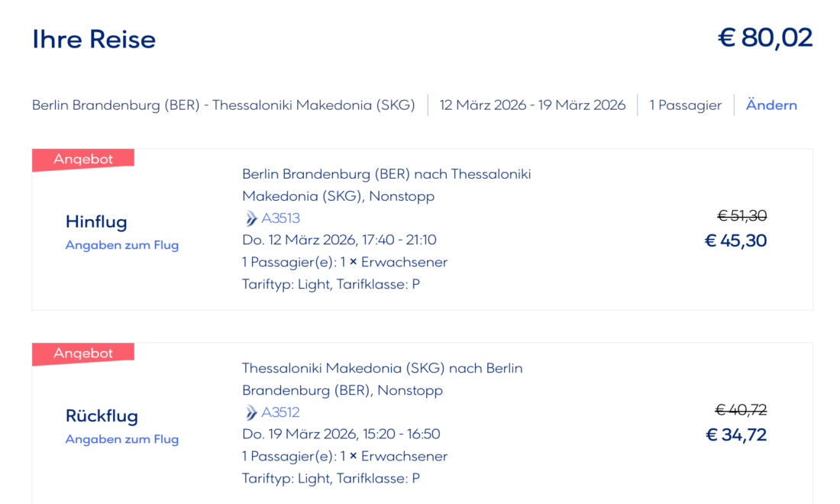Open Angaben zum Flug under Rückflug
The height and width of the screenshot is (504, 840).
122,439
